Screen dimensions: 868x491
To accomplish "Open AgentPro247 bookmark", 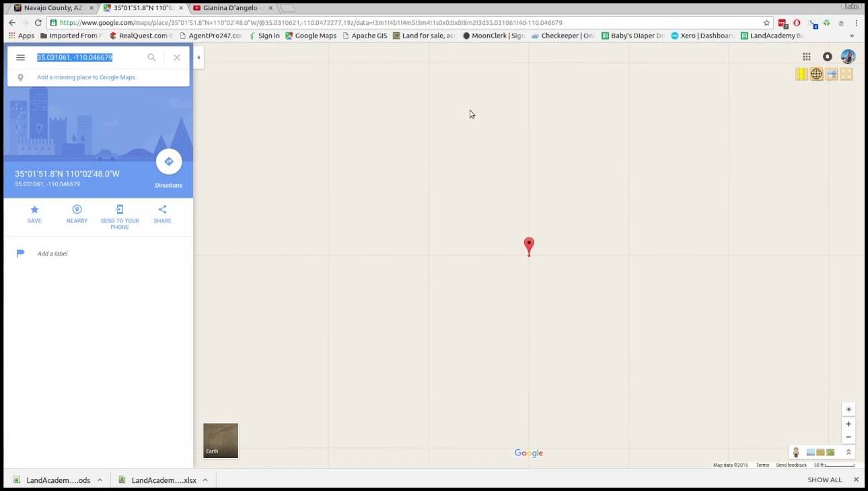I will [211, 36].
